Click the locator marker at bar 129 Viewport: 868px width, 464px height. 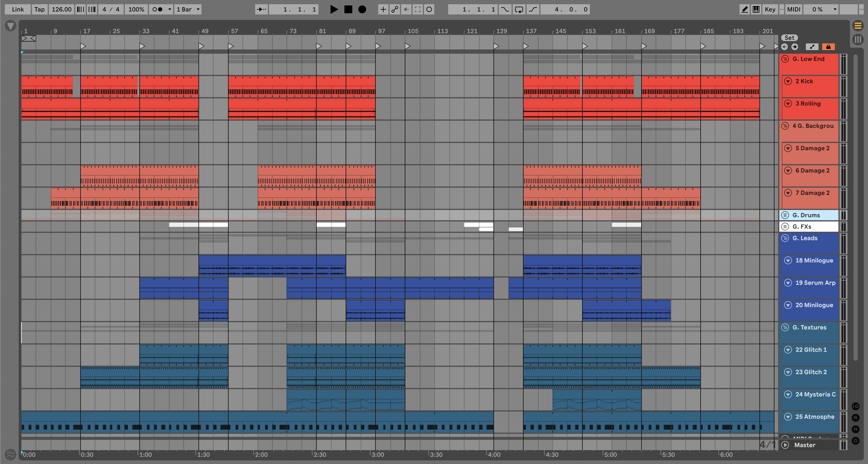(496, 46)
